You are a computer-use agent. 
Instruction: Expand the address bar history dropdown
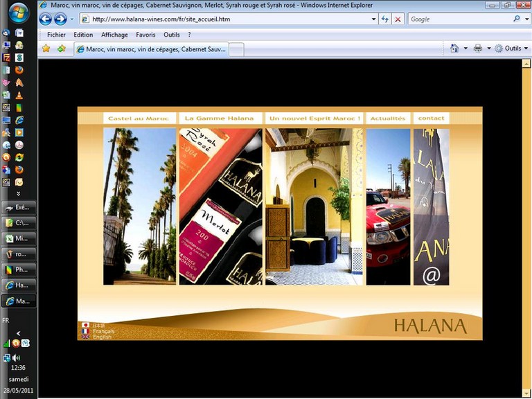click(x=374, y=19)
